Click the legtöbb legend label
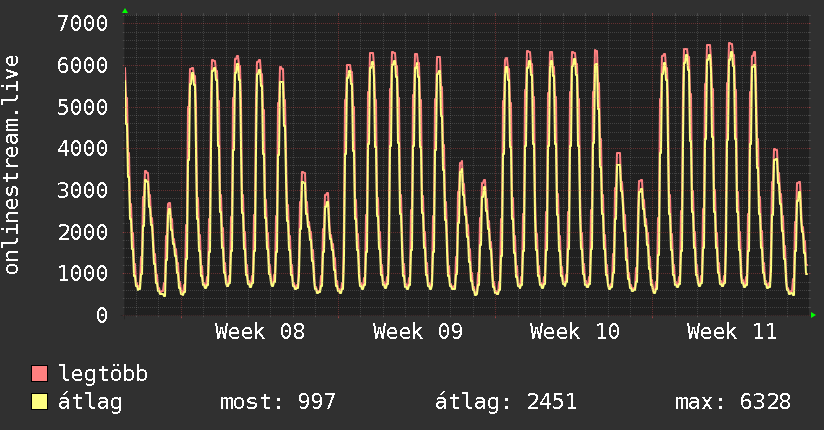Image resolution: width=824 pixels, height=430 pixels. coord(103,374)
